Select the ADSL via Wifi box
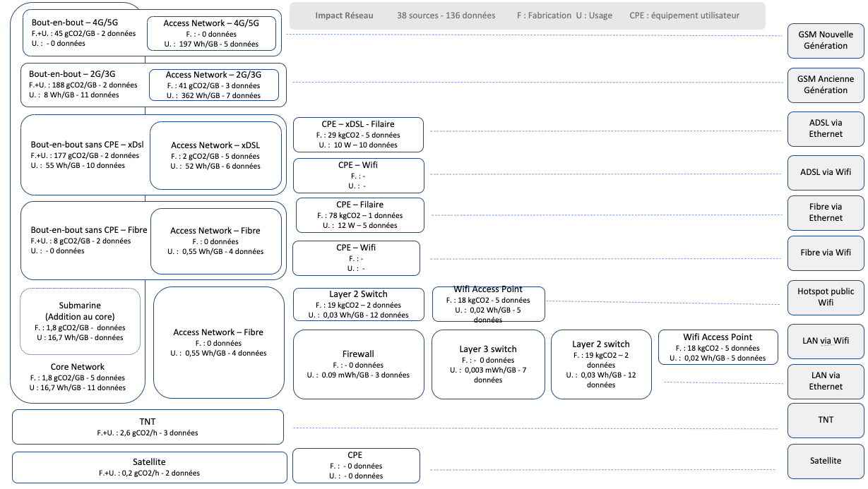Screen dimensions: 868x489 coord(826,172)
